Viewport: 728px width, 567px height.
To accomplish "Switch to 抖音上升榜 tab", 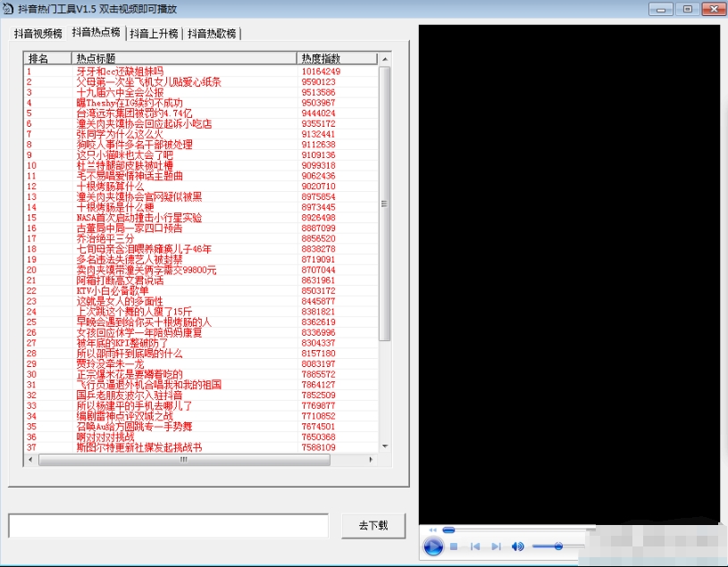I will coord(155,33).
